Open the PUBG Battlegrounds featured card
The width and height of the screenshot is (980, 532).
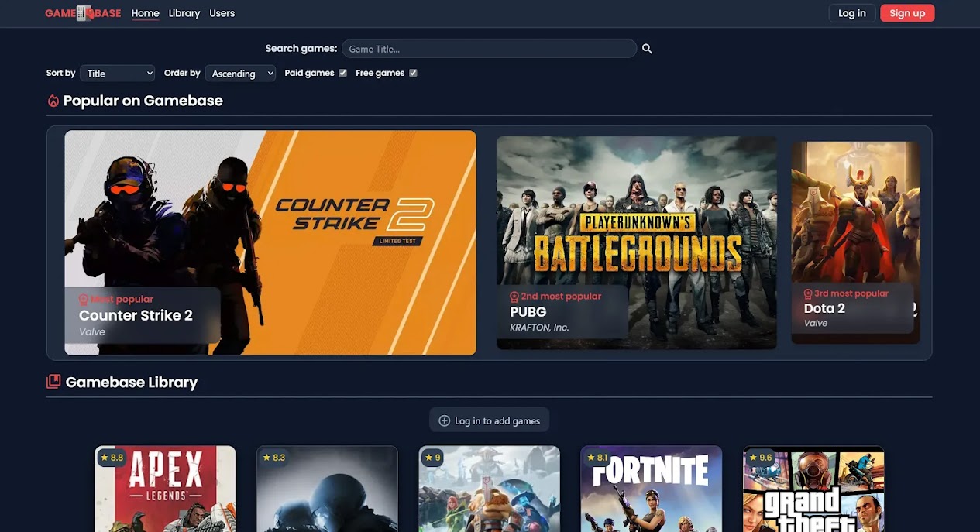pyautogui.click(x=637, y=242)
